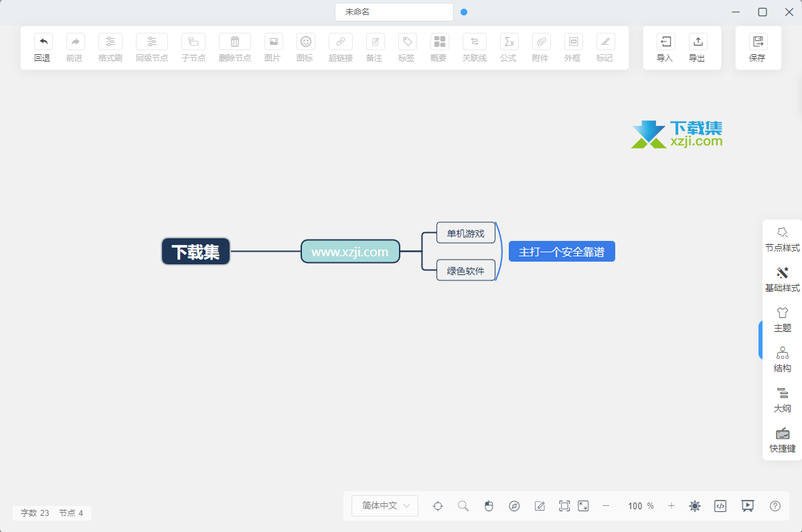Toggle fullscreen with expand-arrows icon
Viewport: 802px width, 532px height.
[583, 506]
